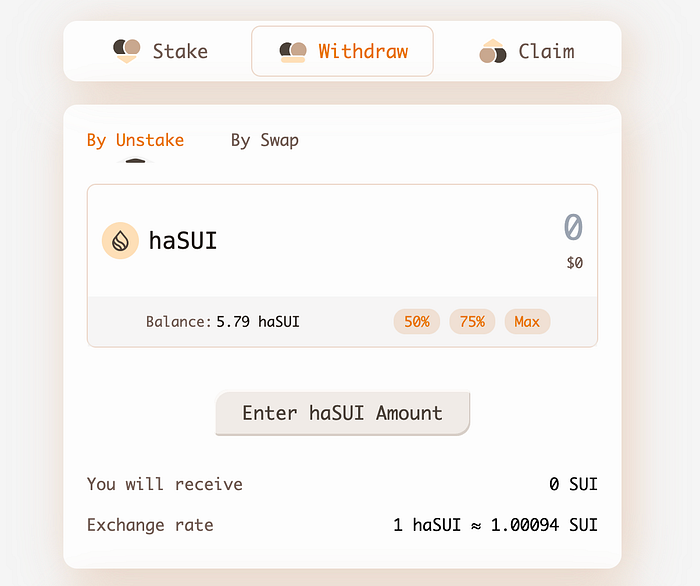
Task: Click the $0 value under amount
Action: pos(574,263)
